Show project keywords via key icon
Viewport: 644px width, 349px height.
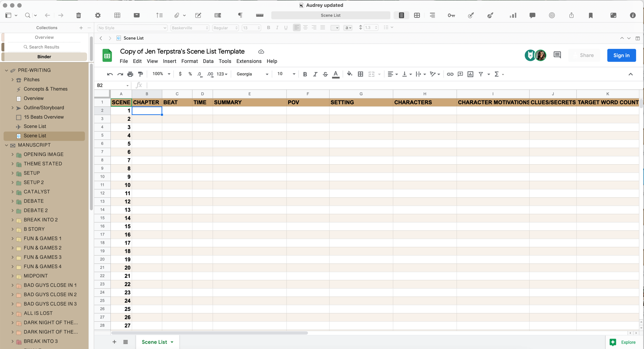pos(451,15)
